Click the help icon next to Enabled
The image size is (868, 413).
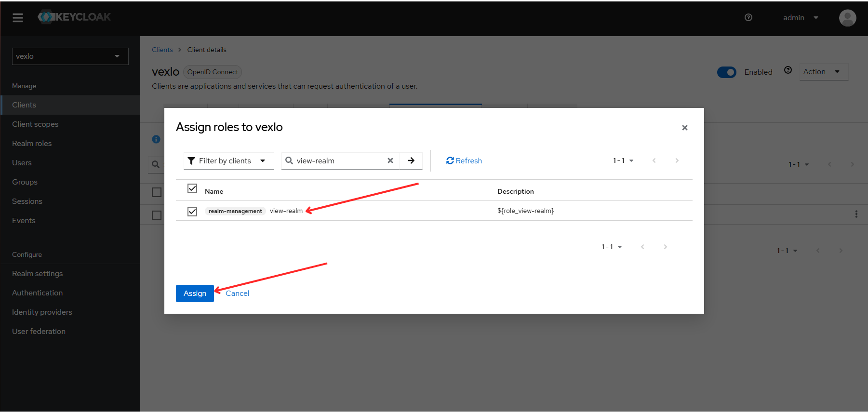[x=788, y=70]
